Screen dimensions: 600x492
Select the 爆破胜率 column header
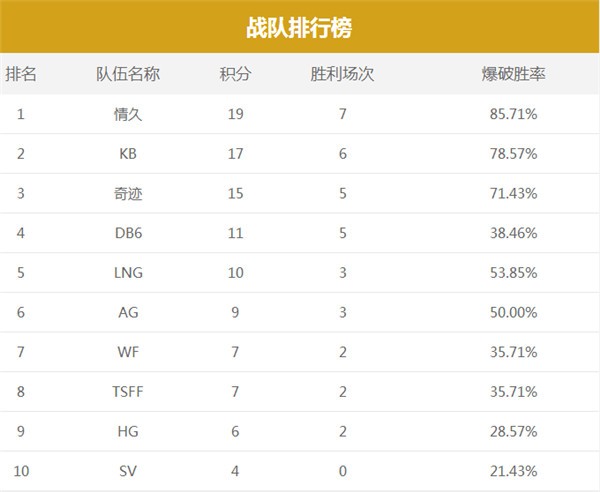click(514, 74)
